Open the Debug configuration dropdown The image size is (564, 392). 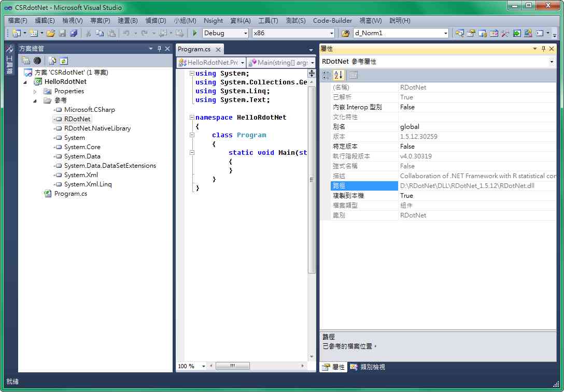pyautogui.click(x=246, y=33)
